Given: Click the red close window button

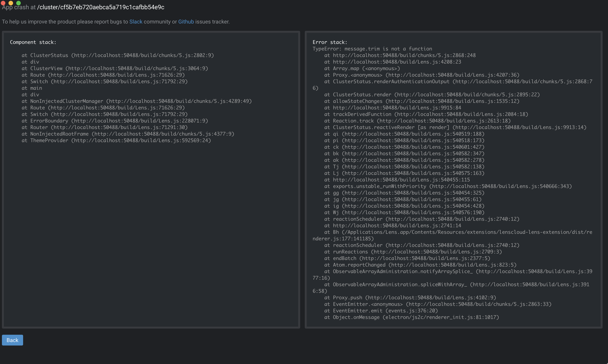Looking at the screenshot, I should point(3,3).
